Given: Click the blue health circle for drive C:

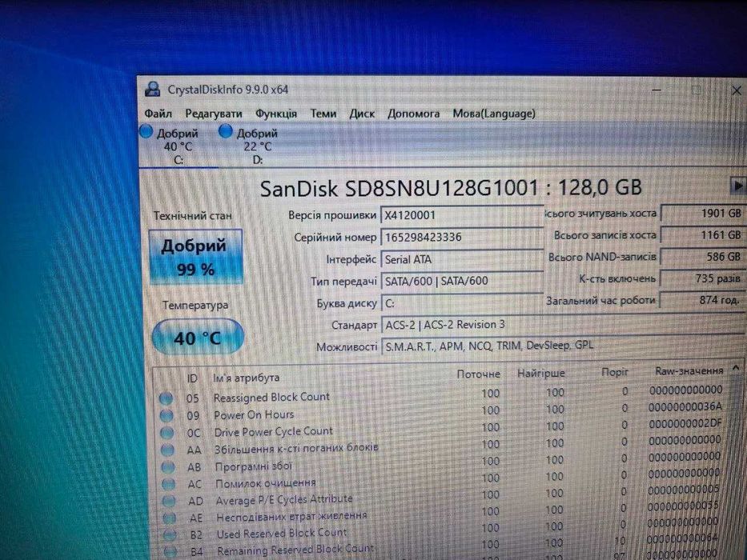Looking at the screenshot, I should point(147,131).
